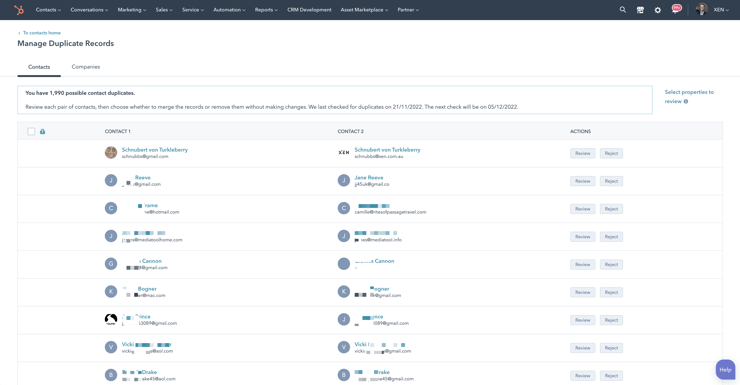Review the Vicki duplicate pair

coord(582,348)
